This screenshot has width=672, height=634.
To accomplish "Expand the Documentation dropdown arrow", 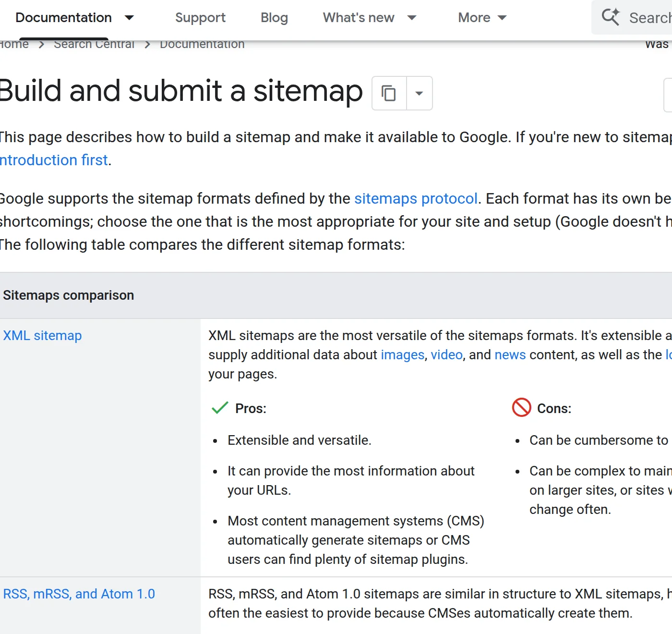I will [129, 18].
